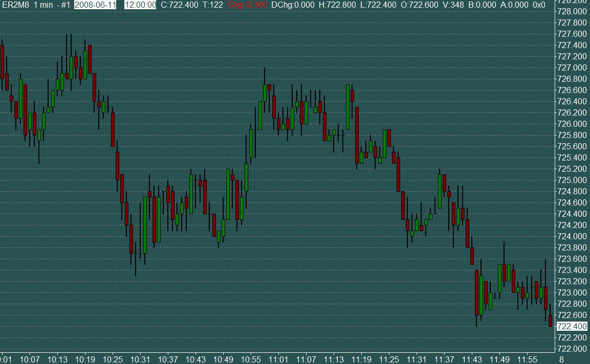Click the 725.200 price axis label
Screen dimensions: 590x364
(572, 169)
